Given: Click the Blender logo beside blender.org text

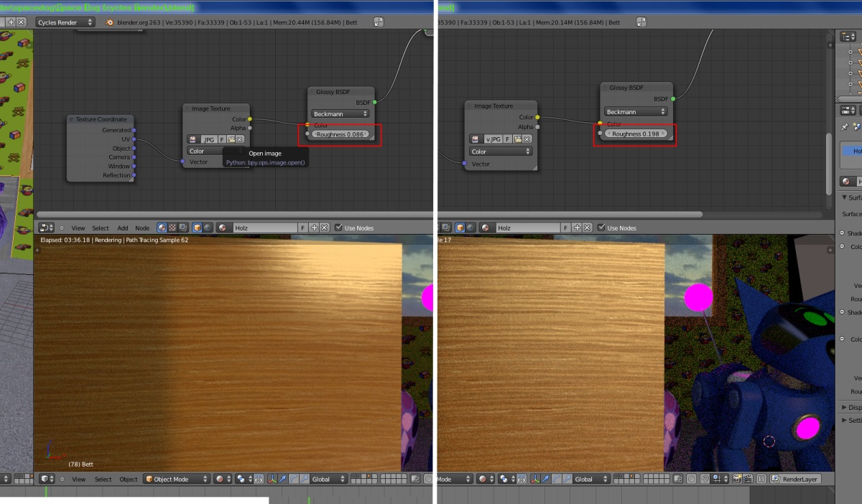Looking at the screenshot, I should coord(110,22).
